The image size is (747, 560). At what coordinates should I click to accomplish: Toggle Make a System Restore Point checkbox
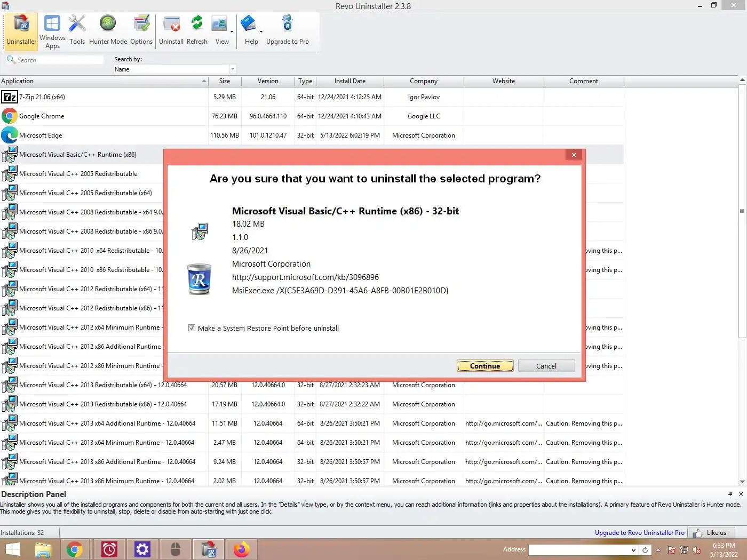[x=192, y=328]
